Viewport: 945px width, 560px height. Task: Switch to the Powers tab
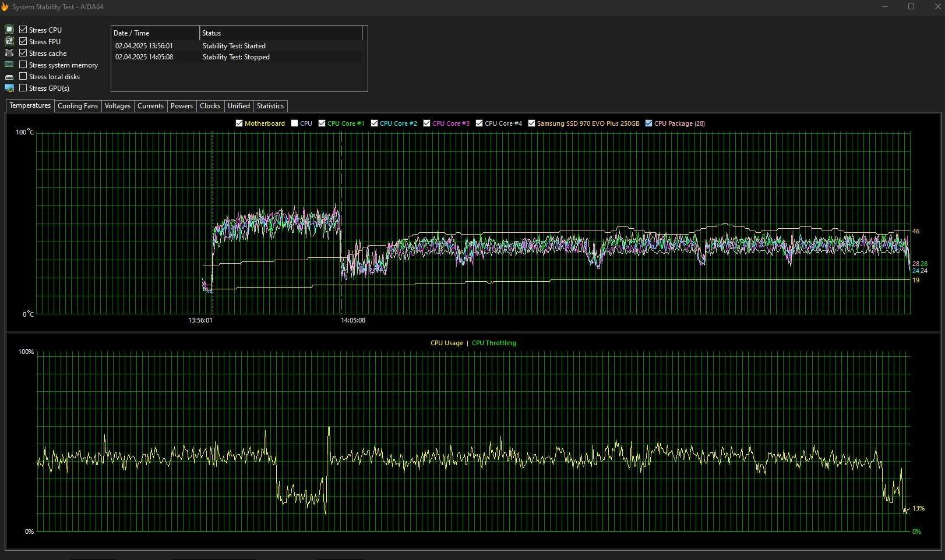click(182, 106)
